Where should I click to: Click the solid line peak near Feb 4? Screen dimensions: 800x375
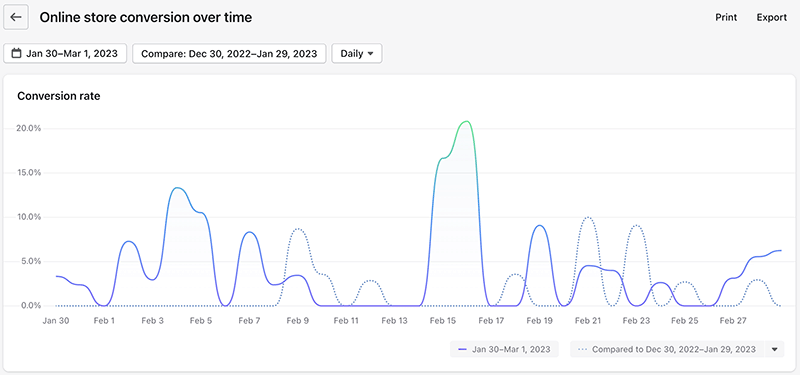coord(177,188)
